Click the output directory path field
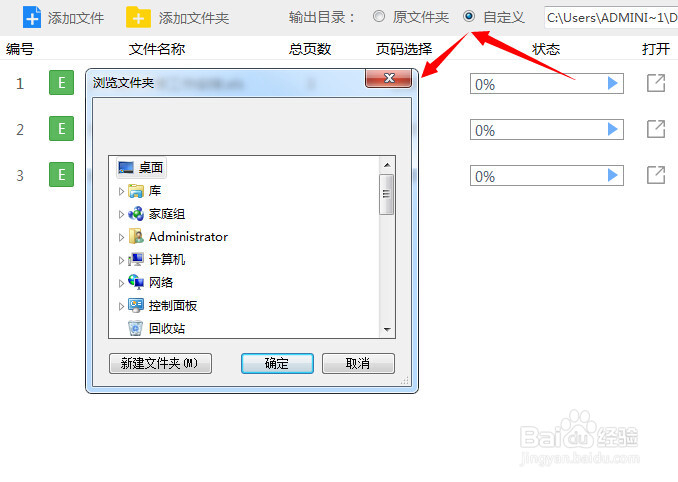Image resolution: width=678 pixels, height=482 pixels. 611,18
